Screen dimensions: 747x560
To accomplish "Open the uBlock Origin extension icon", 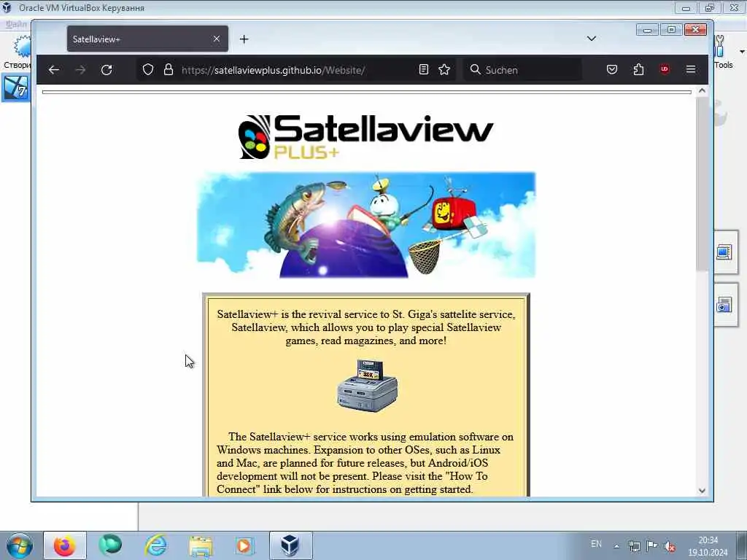I will 665,69.
